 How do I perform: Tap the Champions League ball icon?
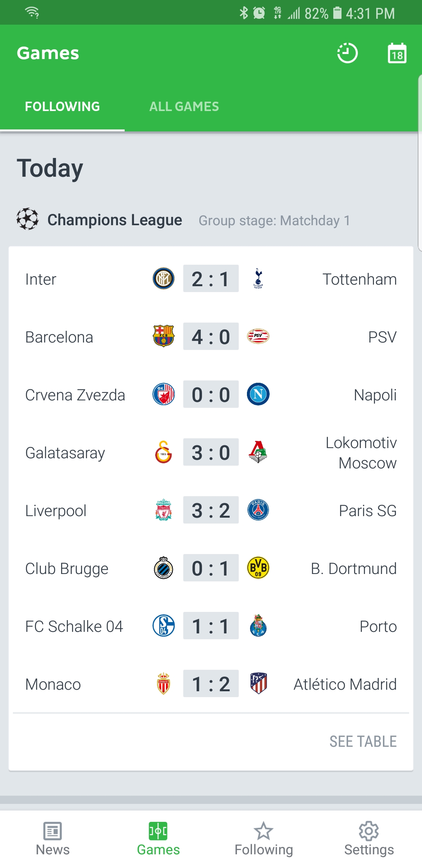(27, 219)
